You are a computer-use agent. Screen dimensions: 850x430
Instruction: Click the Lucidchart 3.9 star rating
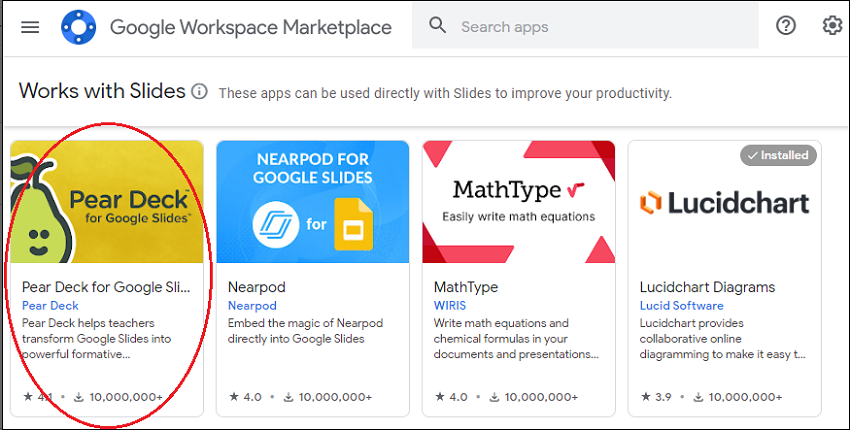point(656,397)
